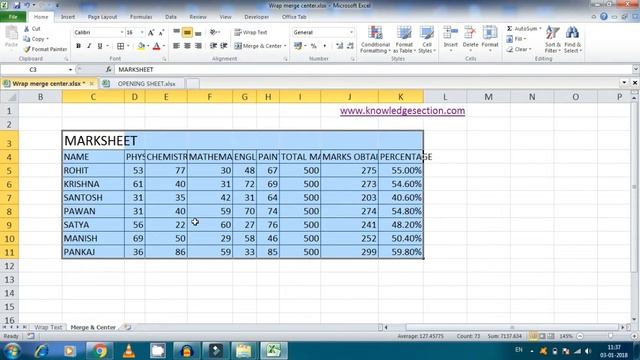The image size is (640, 360).
Task: Toggle Align Text Left
Action: 176,46
